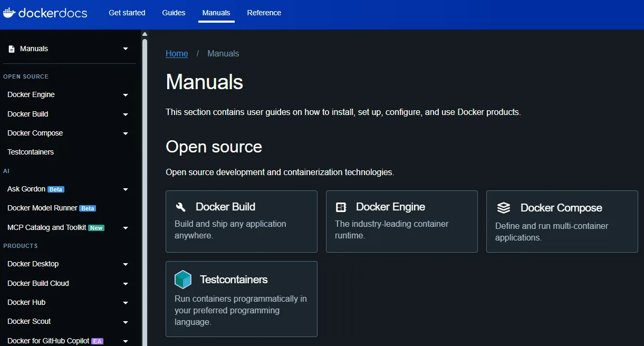The width and height of the screenshot is (644, 346).
Task: Click the Beta badge beside Docker Model Runner
Action: tap(88, 208)
